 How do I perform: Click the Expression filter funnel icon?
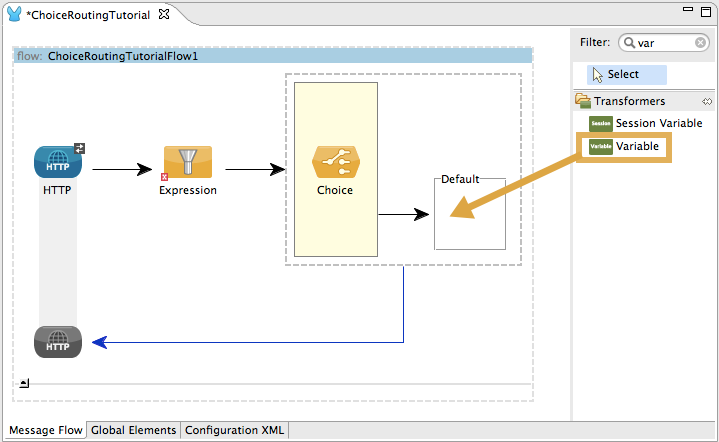point(187,162)
